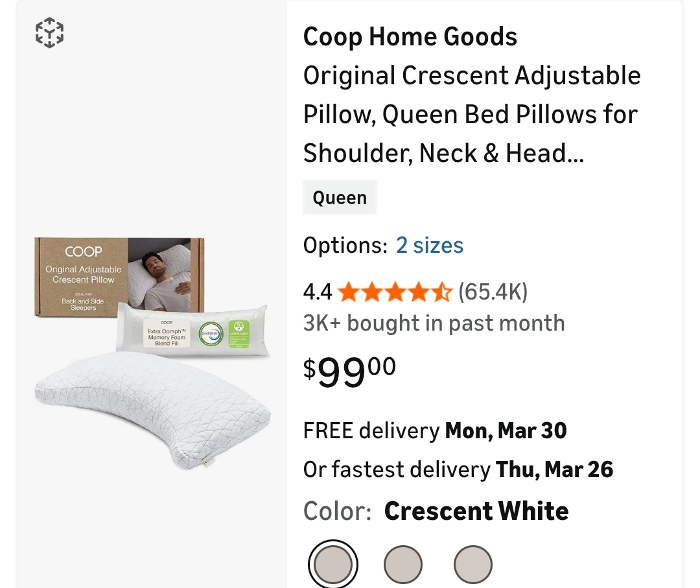
Task: Open the Coop Home Goods brand name
Action: (x=410, y=37)
